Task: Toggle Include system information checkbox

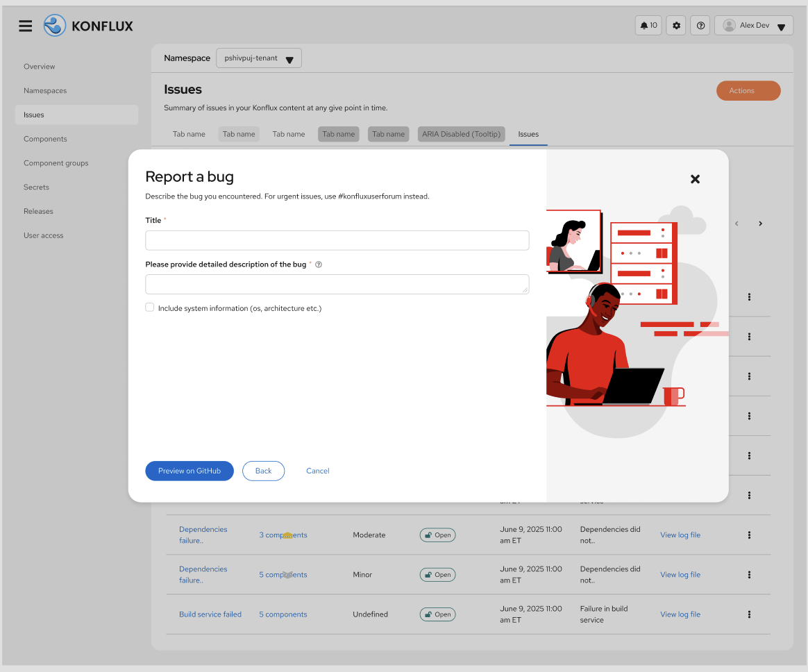Action: coord(149,307)
